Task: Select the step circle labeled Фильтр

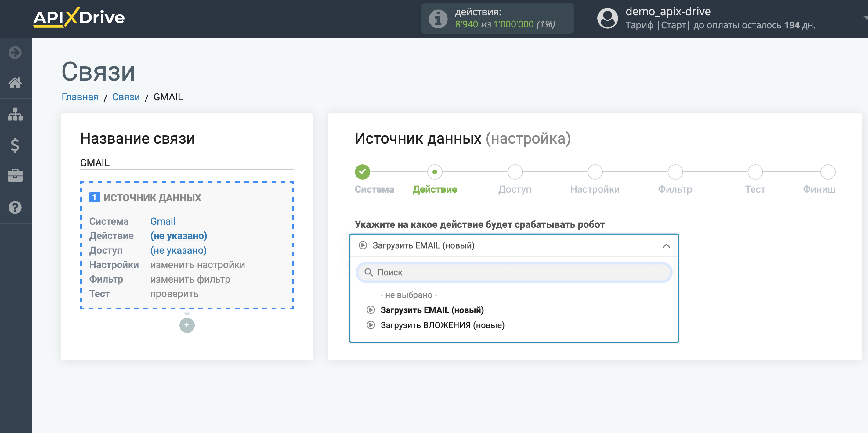Action: tap(675, 172)
